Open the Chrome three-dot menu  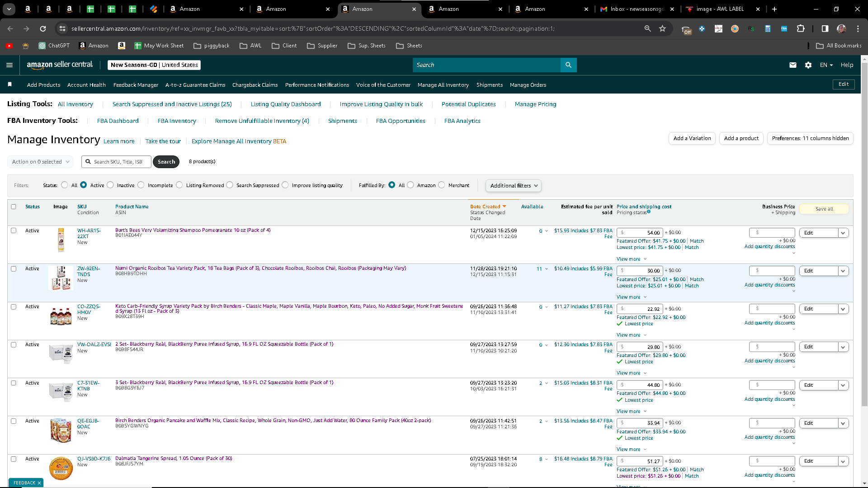pos(858,28)
